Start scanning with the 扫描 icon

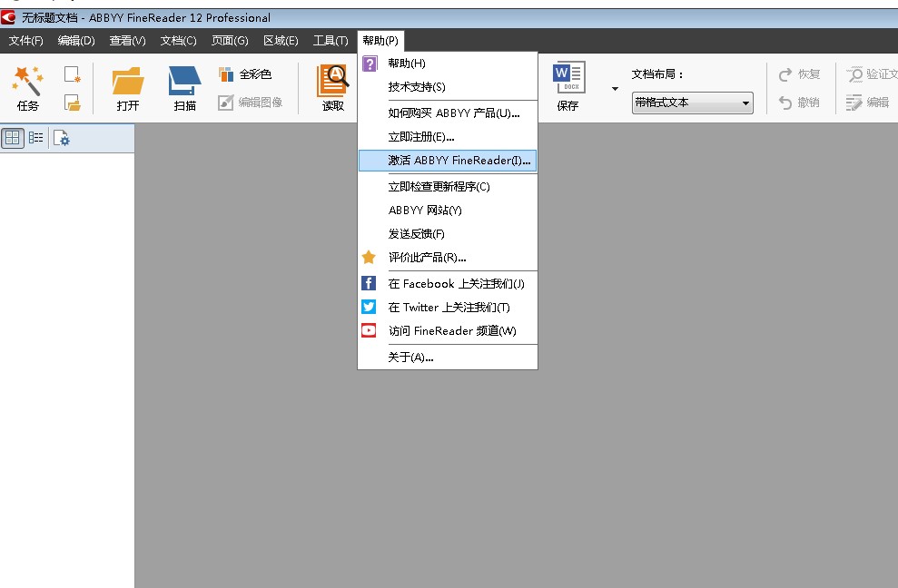[x=184, y=81]
